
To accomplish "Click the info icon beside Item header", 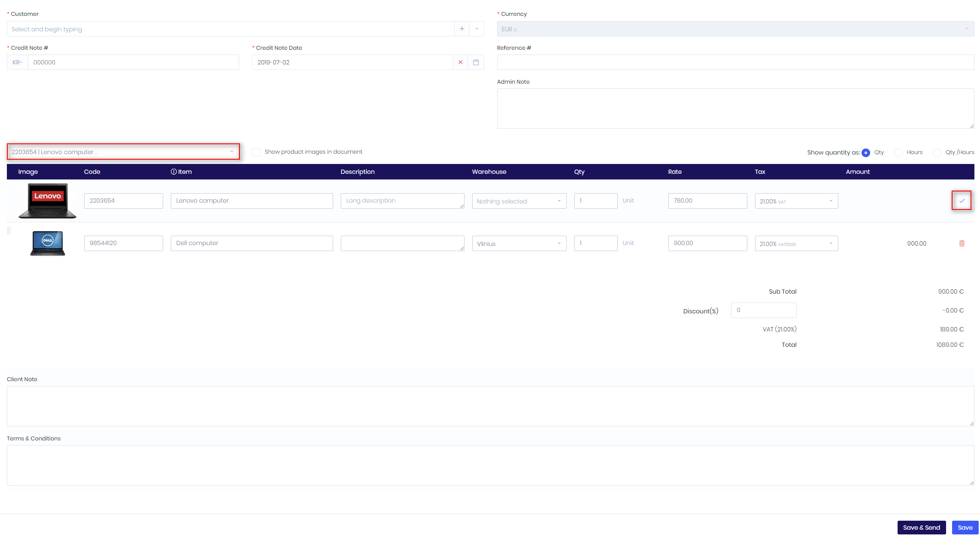I will [173, 172].
